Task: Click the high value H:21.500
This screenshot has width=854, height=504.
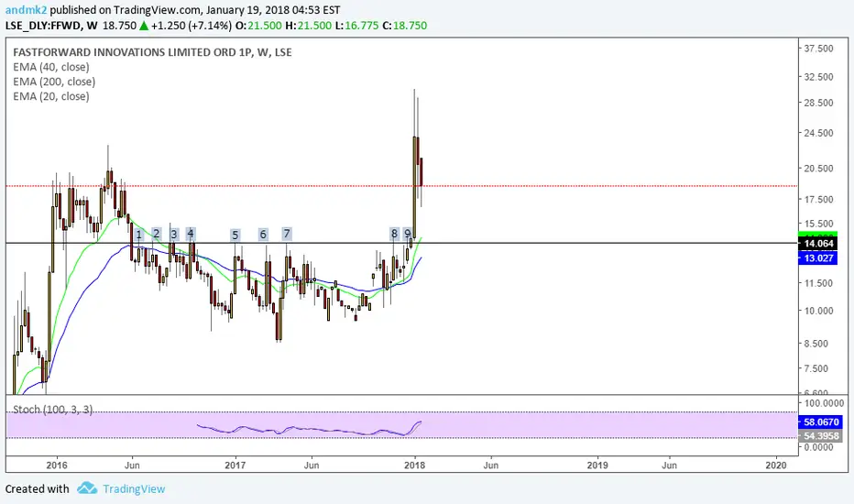Action: coord(308,26)
